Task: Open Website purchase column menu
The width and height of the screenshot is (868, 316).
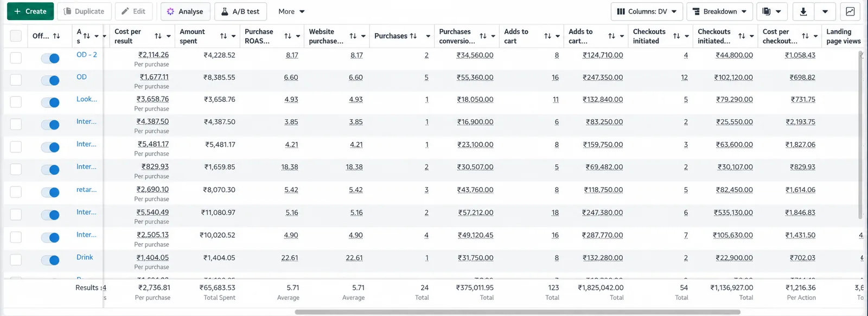Action: pyautogui.click(x=363, y=36)
